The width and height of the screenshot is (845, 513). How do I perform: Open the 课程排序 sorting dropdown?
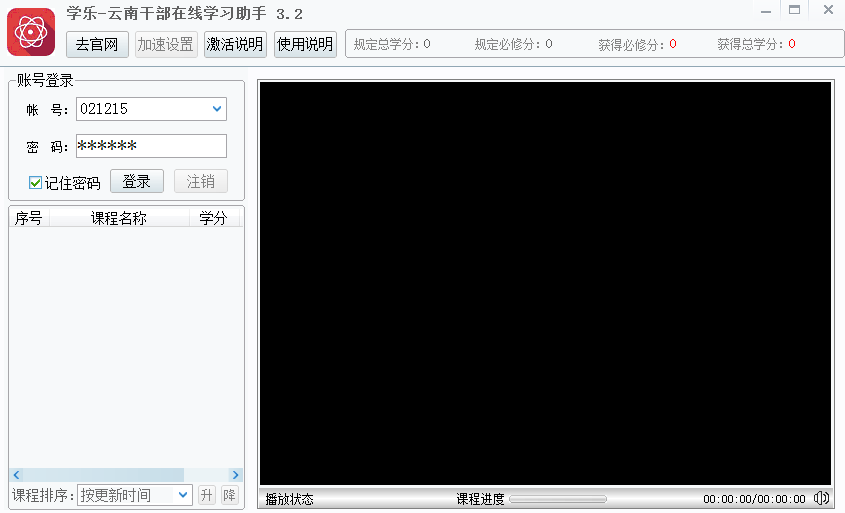[x=183, y=495]
